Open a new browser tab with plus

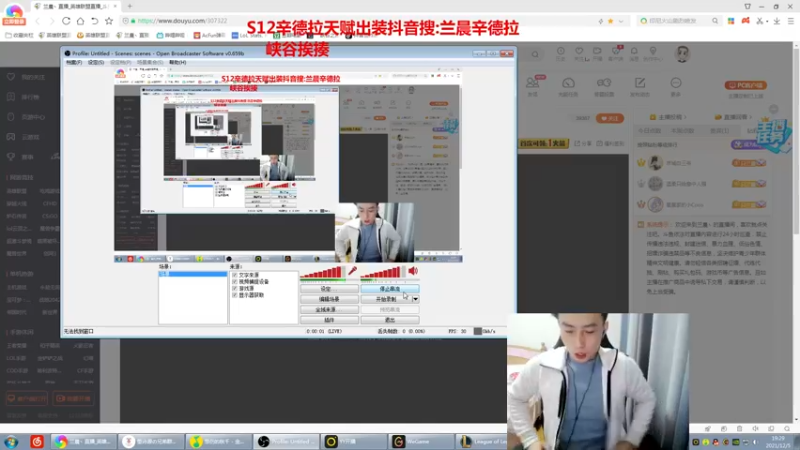coord(130,6)
